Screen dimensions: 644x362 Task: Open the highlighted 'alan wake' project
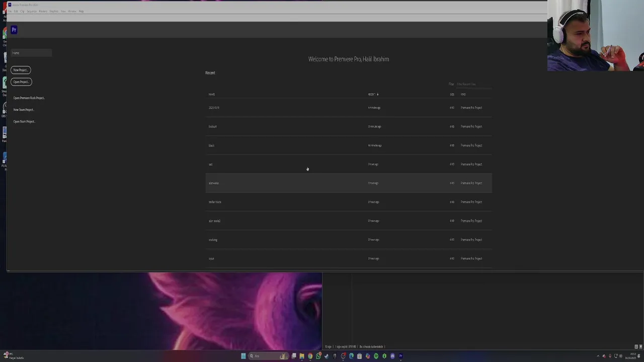(349, 183)
